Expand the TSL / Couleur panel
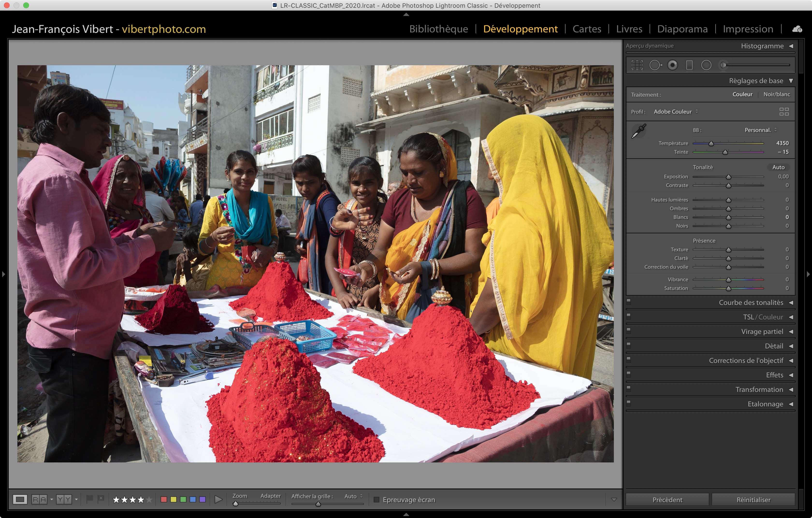The height and width of the screenshot is (518, 812). (763, 317)
